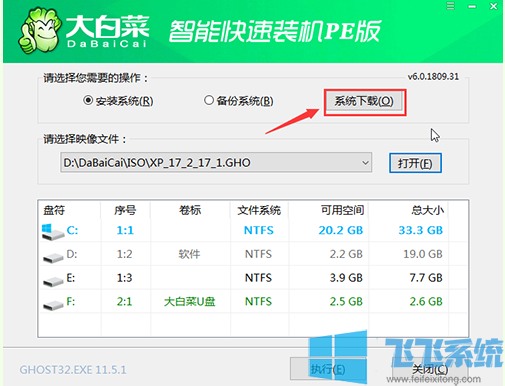Open the title bar menu icon

click(x=450, y=6)
